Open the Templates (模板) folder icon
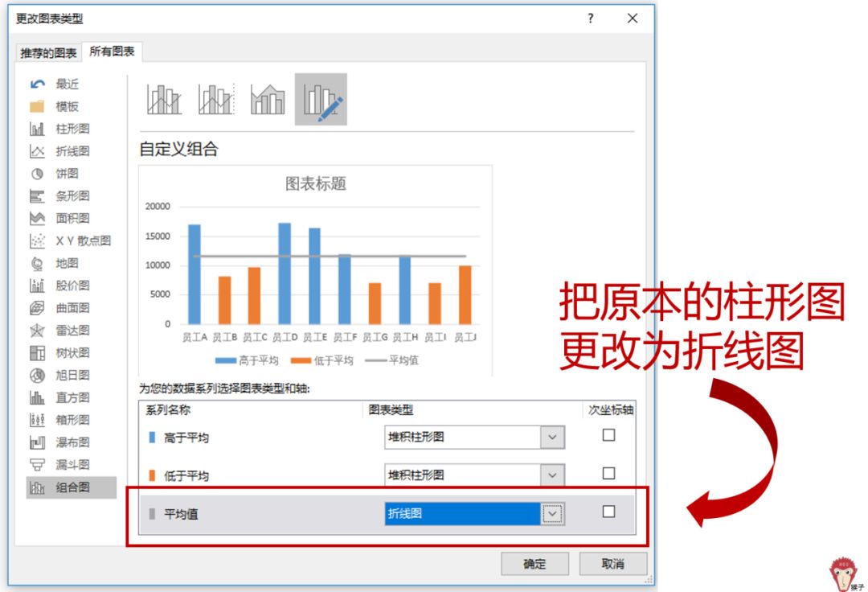Viewport: 868px width, 592px height. [37, 106]
